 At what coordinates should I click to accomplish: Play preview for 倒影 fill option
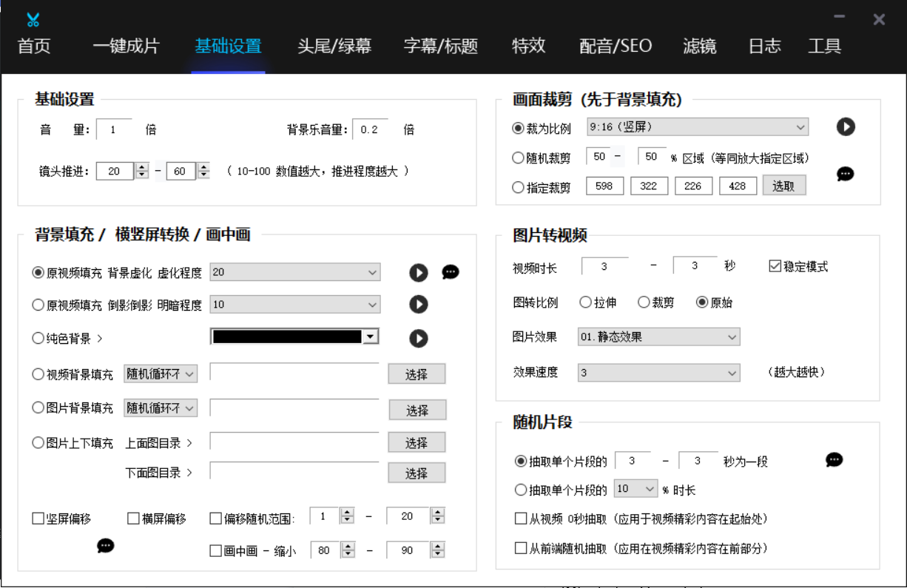coord(419,304)
